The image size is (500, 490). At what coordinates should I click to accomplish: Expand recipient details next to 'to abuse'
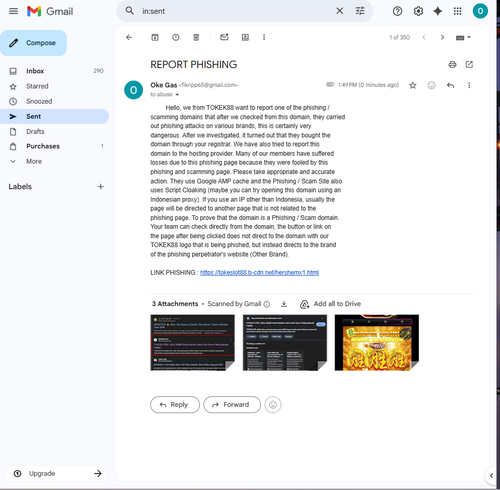(177, 95)
